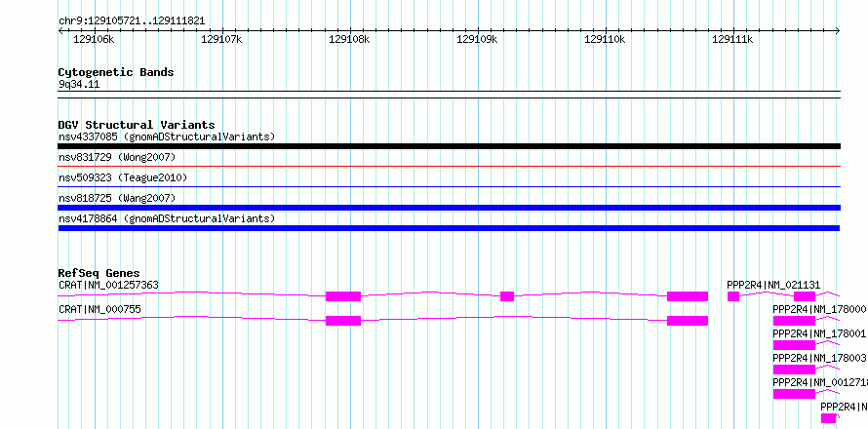Click the small middle exon of CRAT NM_001257363

coord(507,296)
